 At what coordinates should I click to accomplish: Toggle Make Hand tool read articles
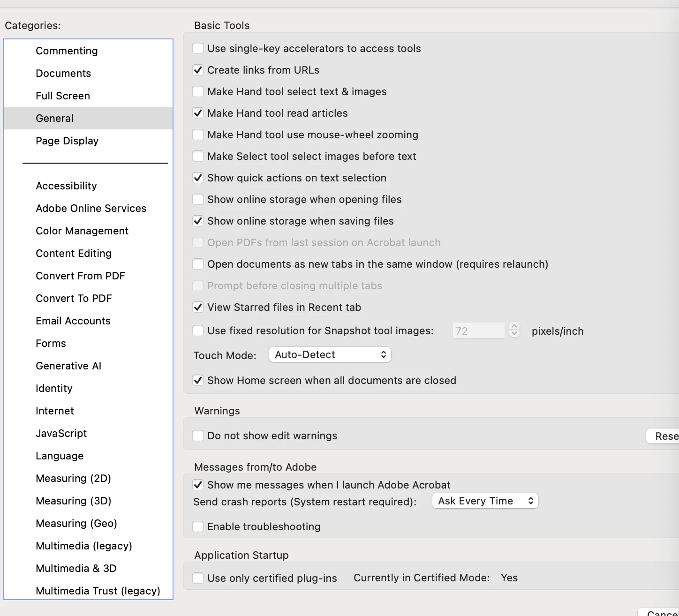coord(198,113)
